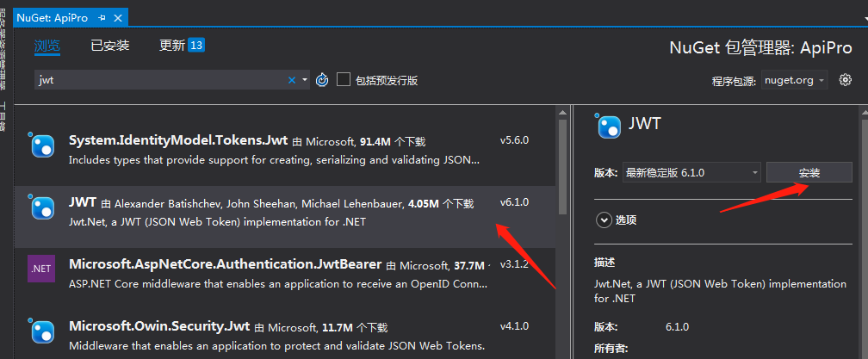Click the purple .NET icon of JwtBearer package
The height and width of the screenshot is (359, 868).
click(x=41, y=269)
